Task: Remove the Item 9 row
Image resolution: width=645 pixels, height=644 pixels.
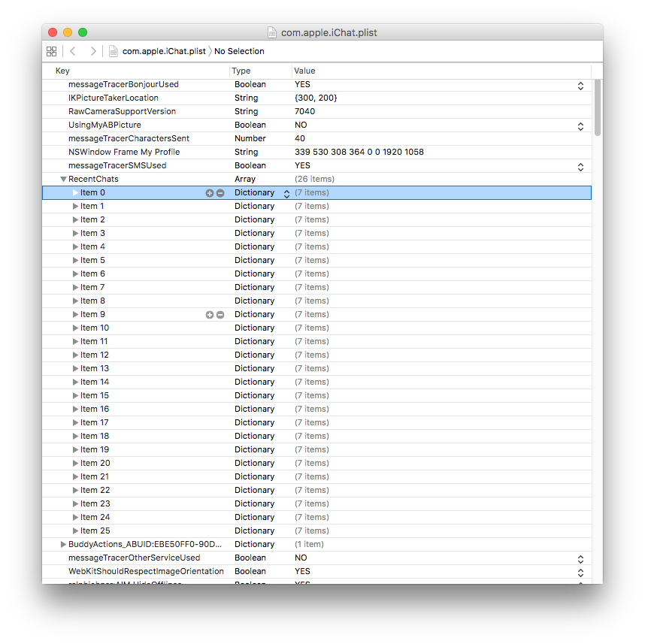Action: [x=220, y=315]
